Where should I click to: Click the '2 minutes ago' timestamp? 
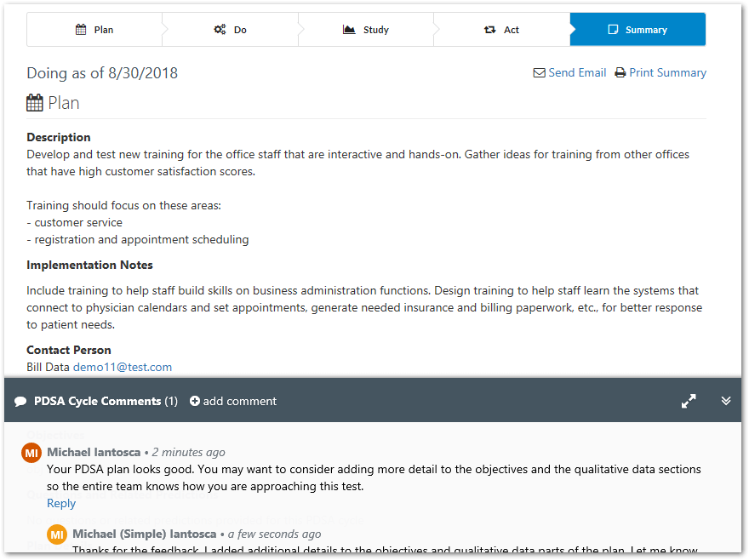pyautogui.click(x=189, y=452)
